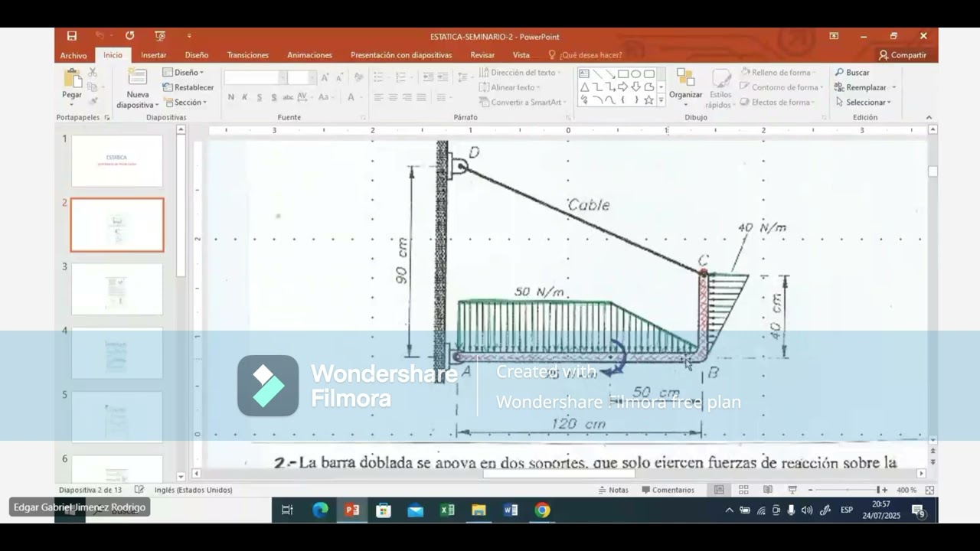Click the Restablecer button
Image resolution: width=980 pixels, height=551 pixels.
click(188, 87)
